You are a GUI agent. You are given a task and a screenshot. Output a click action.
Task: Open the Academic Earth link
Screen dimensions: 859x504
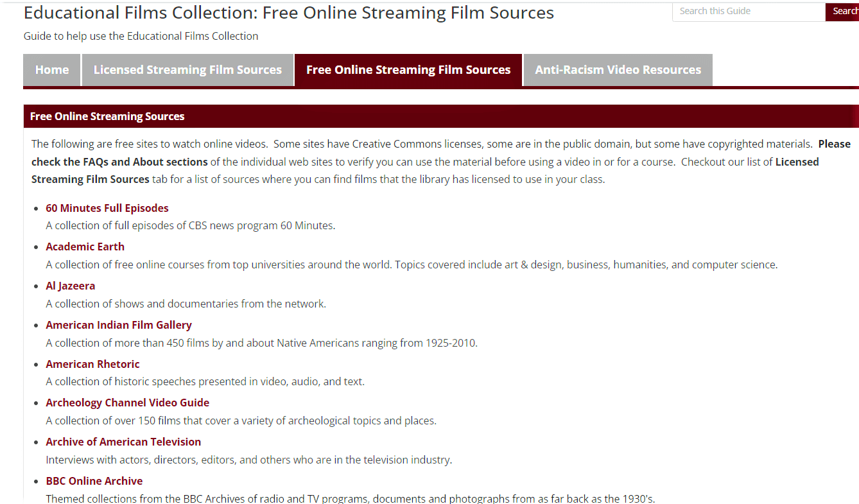point(85,247)
